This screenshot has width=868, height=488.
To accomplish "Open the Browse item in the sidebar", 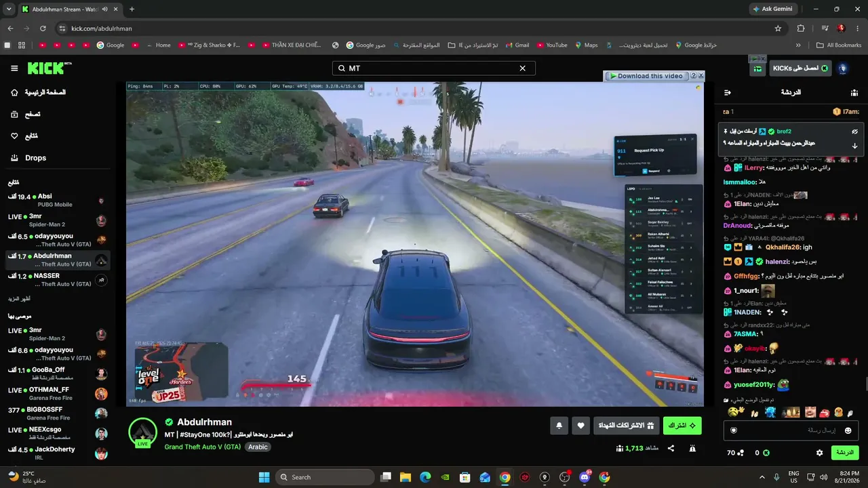I will click(26, 115).
